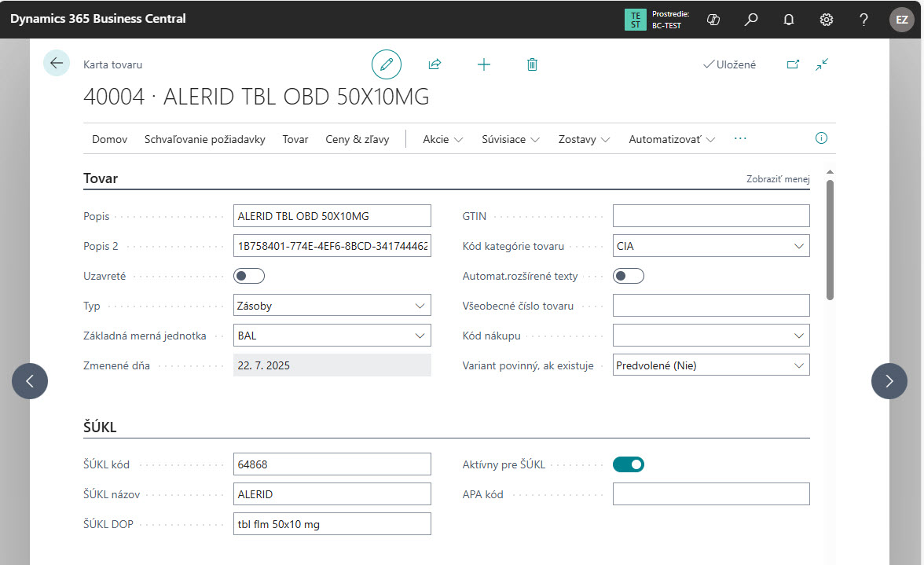The image size is (924, 565).
Task: Disable the Aktívny pre ŠÚKL switch
Action: (628, 464)
